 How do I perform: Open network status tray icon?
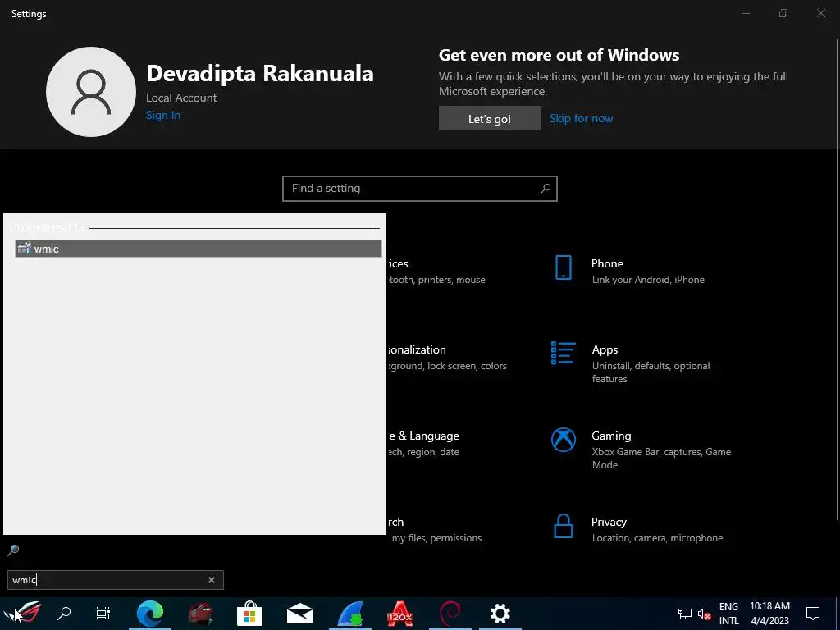[x=685, y=614]
